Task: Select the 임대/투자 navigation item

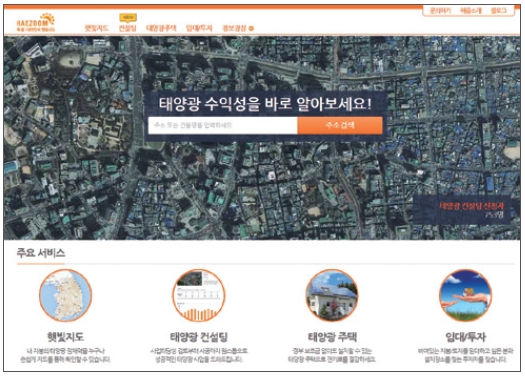Action: 199,28
